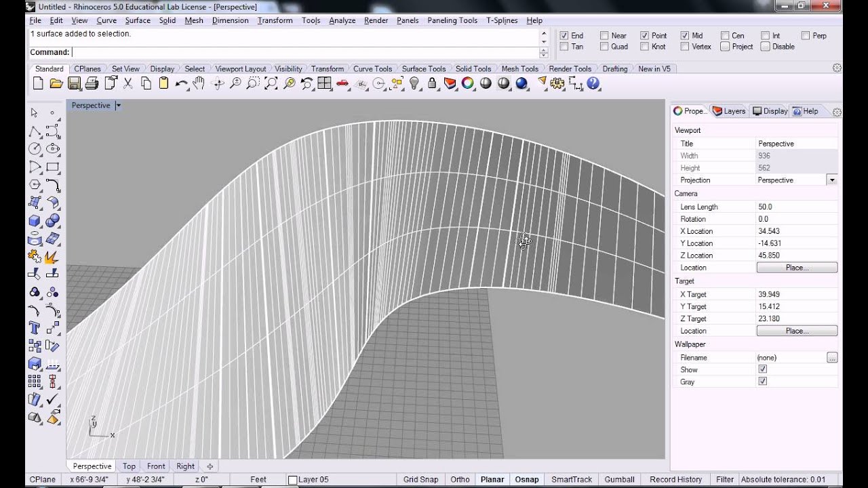
Task: Select the Rectangle tool in left toolbar
Action: pyautogui.click(x=53, y=167)
